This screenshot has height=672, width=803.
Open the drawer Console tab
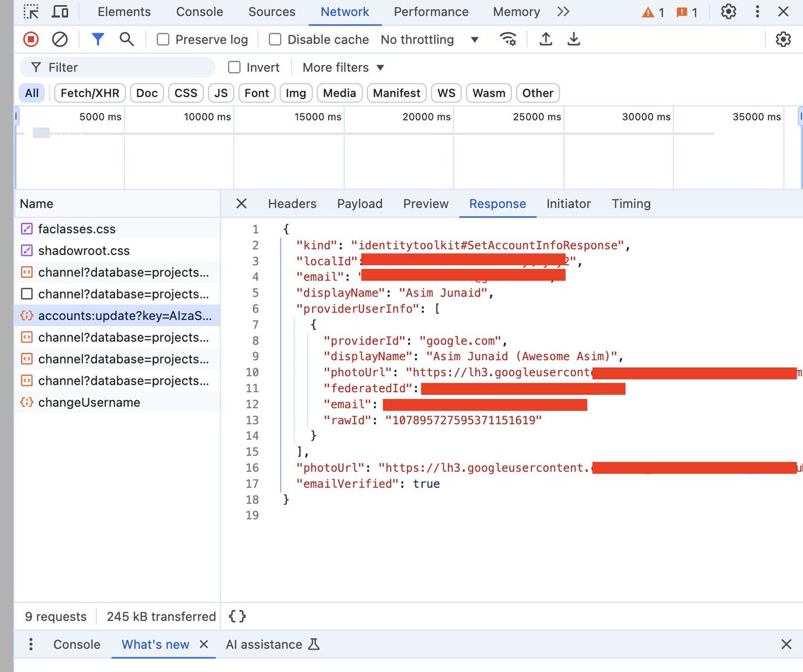[x=77, y=645]
